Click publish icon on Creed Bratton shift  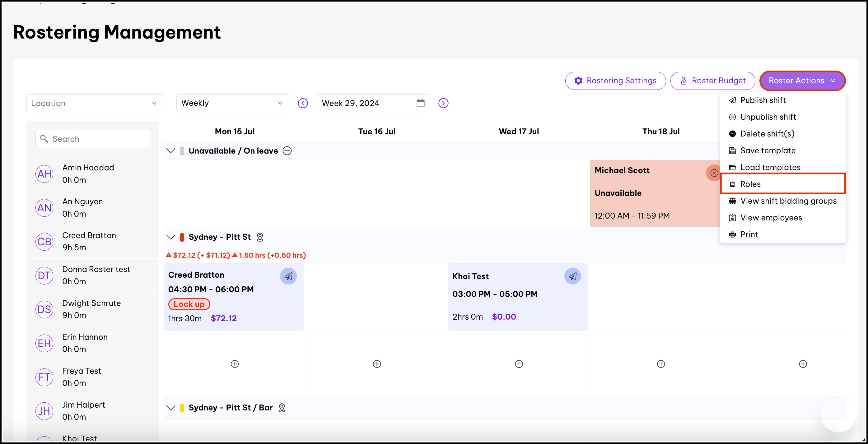tap(288, 276)
